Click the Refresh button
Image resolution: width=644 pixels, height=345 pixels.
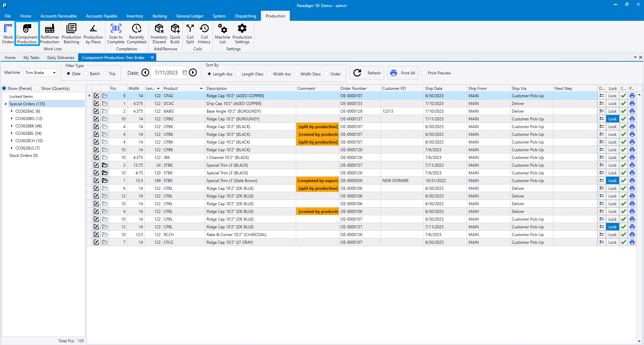[367, 73]
